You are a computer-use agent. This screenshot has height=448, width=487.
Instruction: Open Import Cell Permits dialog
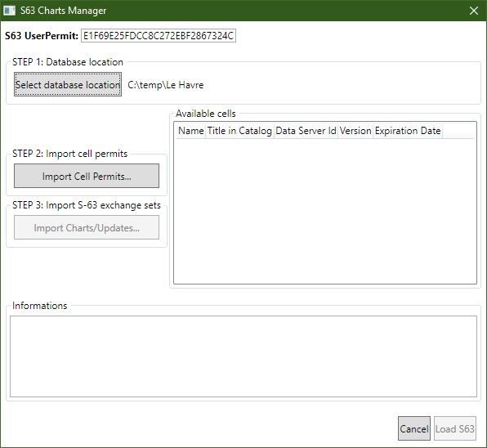87,176
